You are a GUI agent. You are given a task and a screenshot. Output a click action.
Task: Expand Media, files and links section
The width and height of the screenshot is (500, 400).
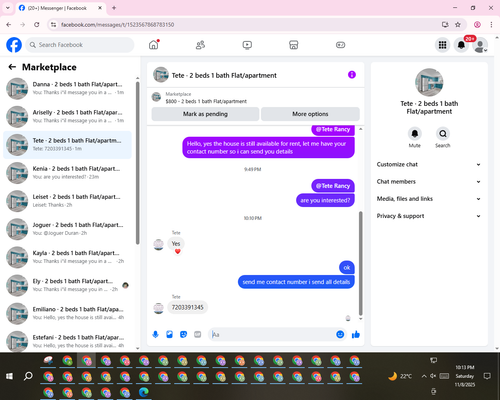(429, 199)
